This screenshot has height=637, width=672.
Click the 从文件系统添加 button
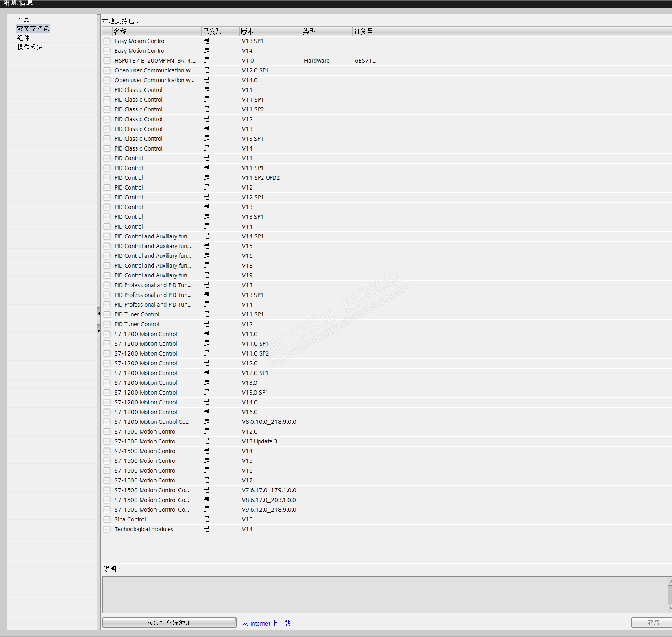point(169,623)
